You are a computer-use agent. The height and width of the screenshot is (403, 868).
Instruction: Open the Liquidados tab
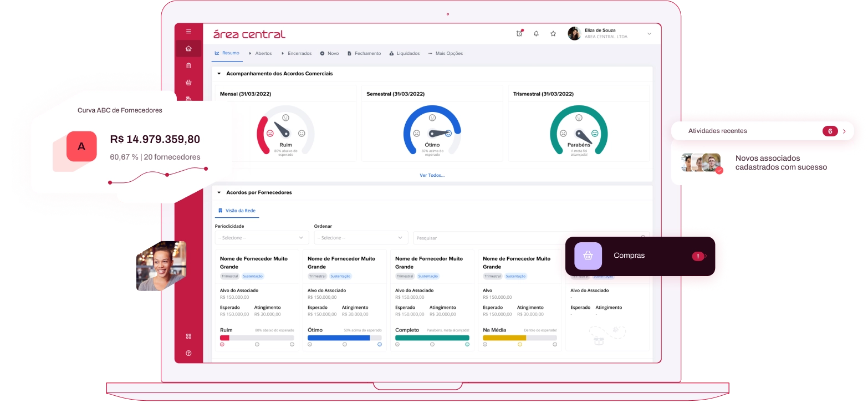coord(405,53)
